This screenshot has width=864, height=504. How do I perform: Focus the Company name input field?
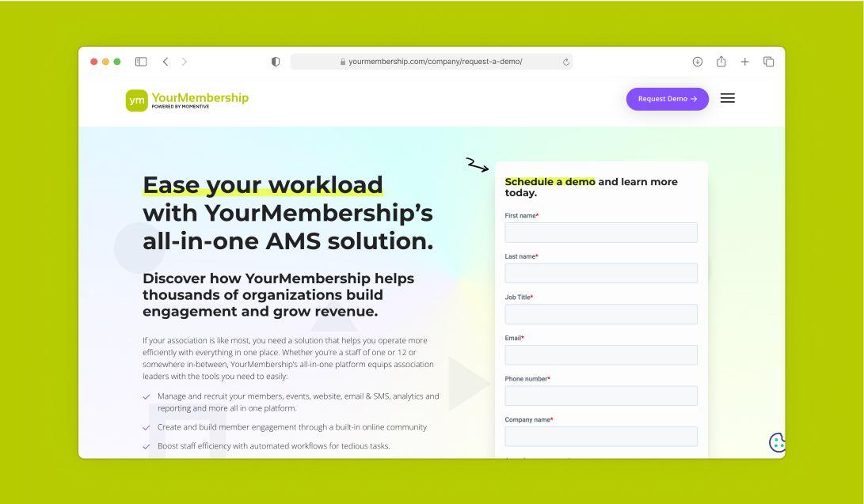click(601, 436)
